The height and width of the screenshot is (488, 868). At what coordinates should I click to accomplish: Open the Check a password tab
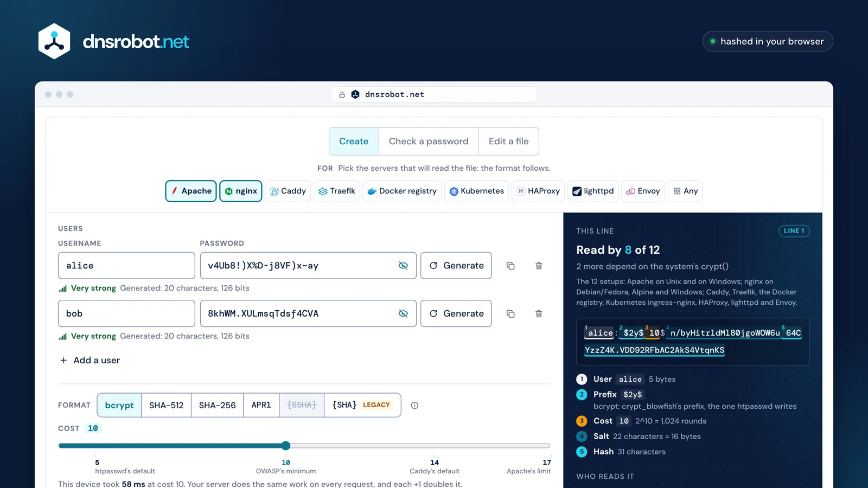click(429, 142)
